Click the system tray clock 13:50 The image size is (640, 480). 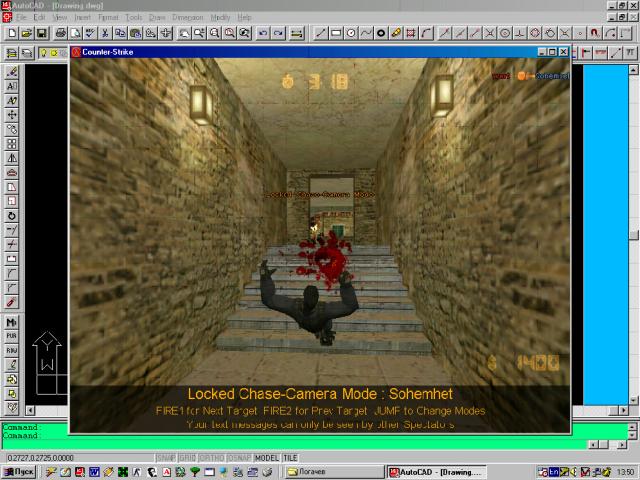click(625, 472)
